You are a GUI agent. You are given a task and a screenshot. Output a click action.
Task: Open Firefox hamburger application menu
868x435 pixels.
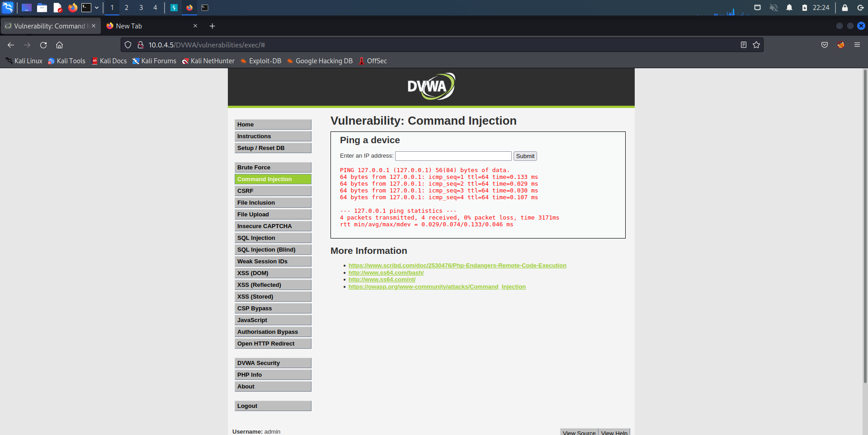point(857,45)
